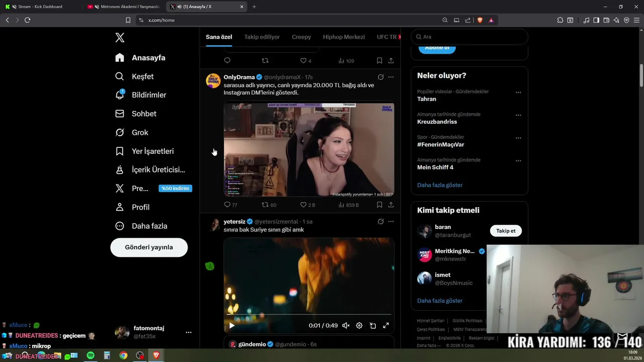Click zoom-out magnifier in address bar
This screenshot has width=644, height=362.
pyautogui.click(x=445, y=20)
